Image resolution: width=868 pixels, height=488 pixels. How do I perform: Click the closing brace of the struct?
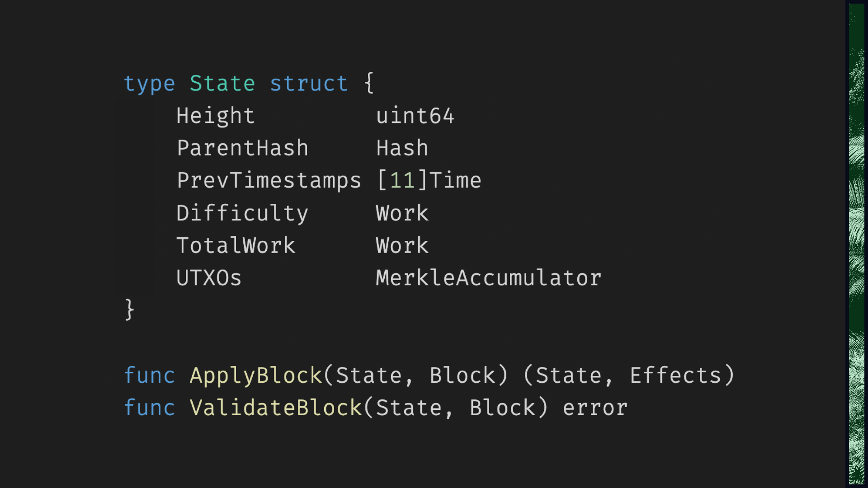coord(129,310)
